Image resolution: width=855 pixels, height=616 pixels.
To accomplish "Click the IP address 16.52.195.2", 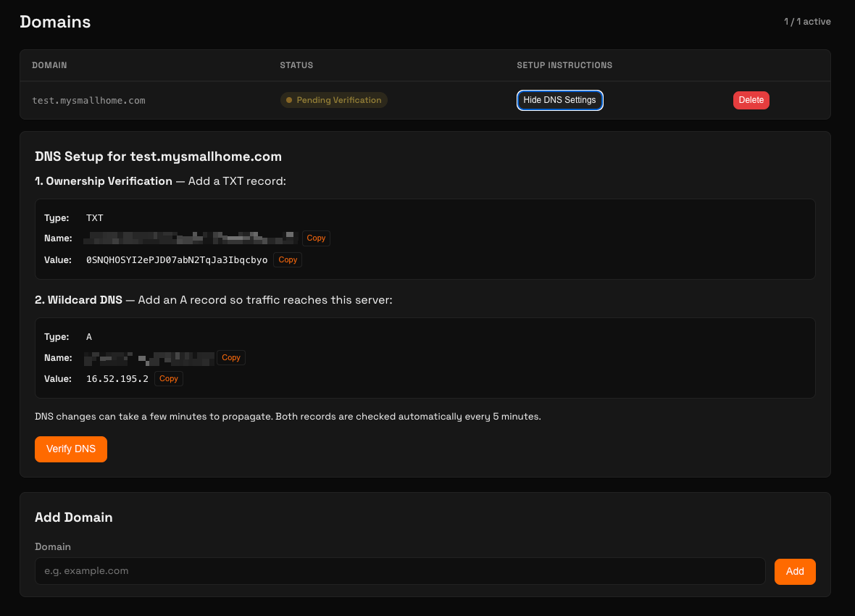I will point(117,378).
